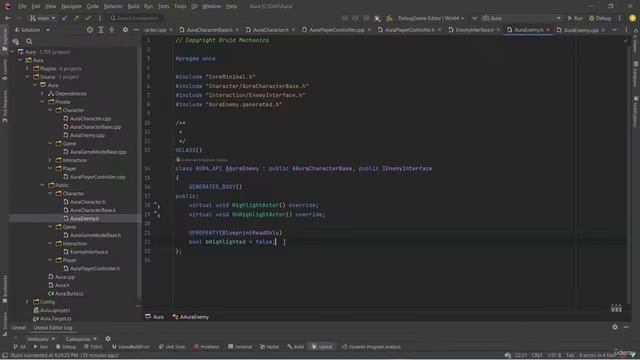Open the UnrealBuildTool window

131,347
